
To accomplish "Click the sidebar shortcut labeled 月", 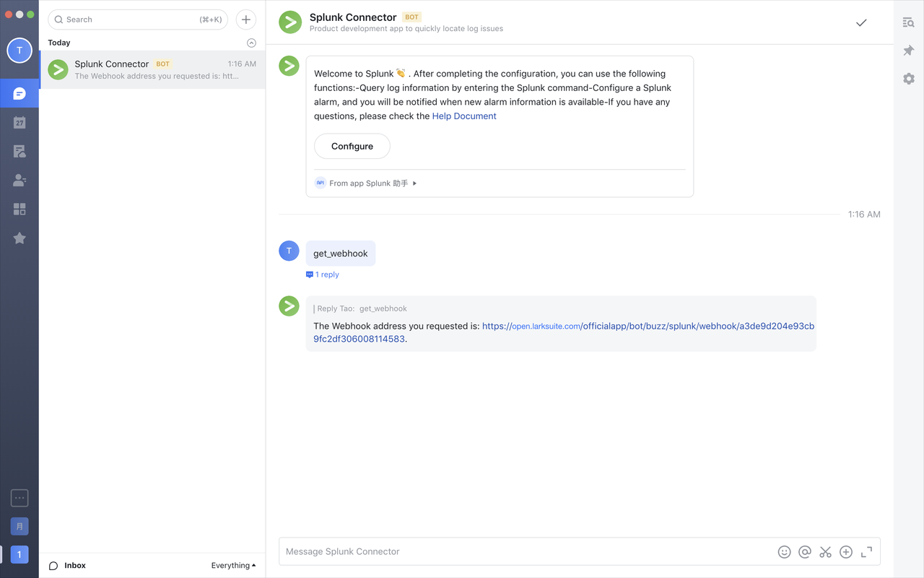I will pyautogui.click(x=19, y=526).
